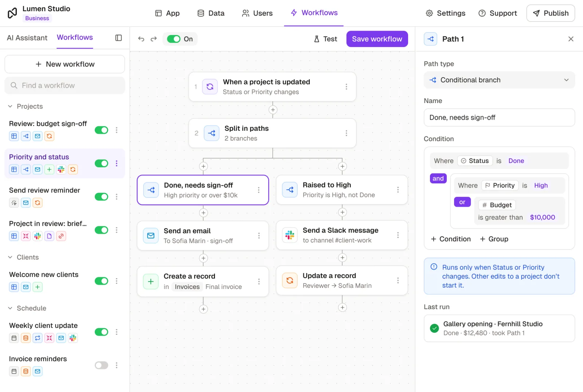Turn off the workflow On switch
The width and height of the screenshot is (583, 392).
(174, 39)
